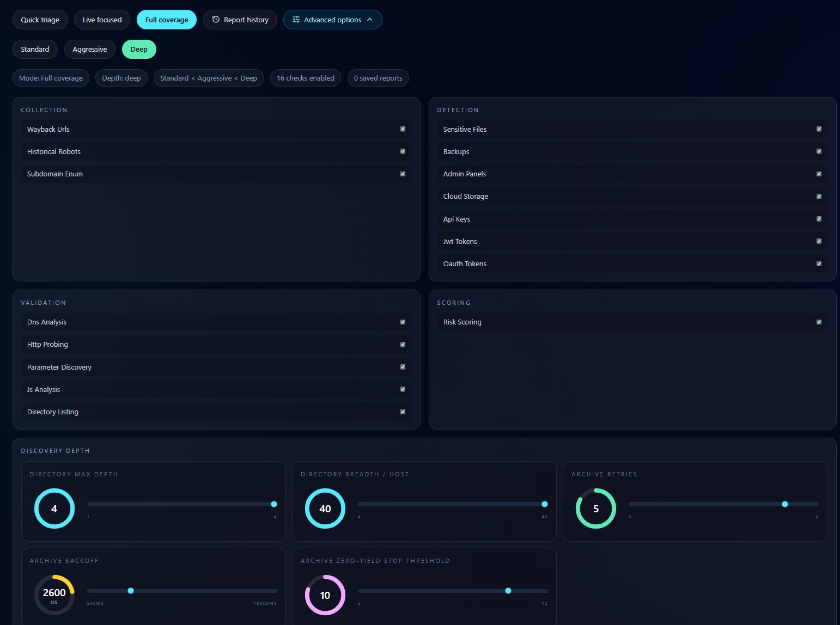Click the Archive Retries slider handle
840x625 pixels.
point(784,504)
